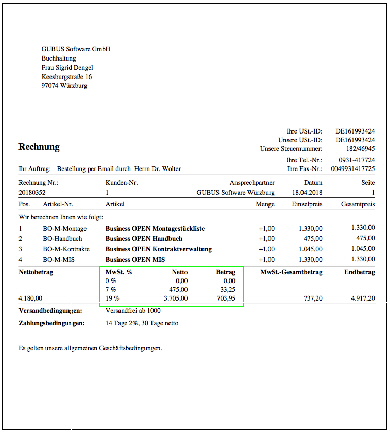Select invoice number 20180352

tap(32, 192)
